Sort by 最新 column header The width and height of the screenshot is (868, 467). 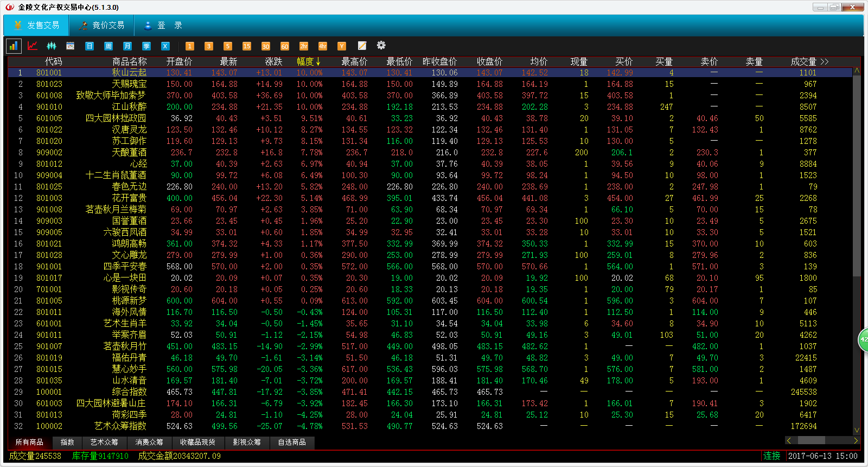(228, 62)
